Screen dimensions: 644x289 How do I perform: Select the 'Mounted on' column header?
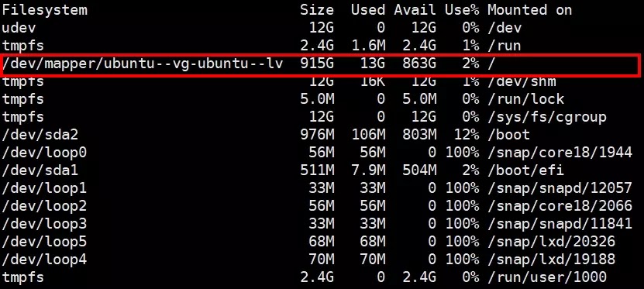[x=530, y=10]
